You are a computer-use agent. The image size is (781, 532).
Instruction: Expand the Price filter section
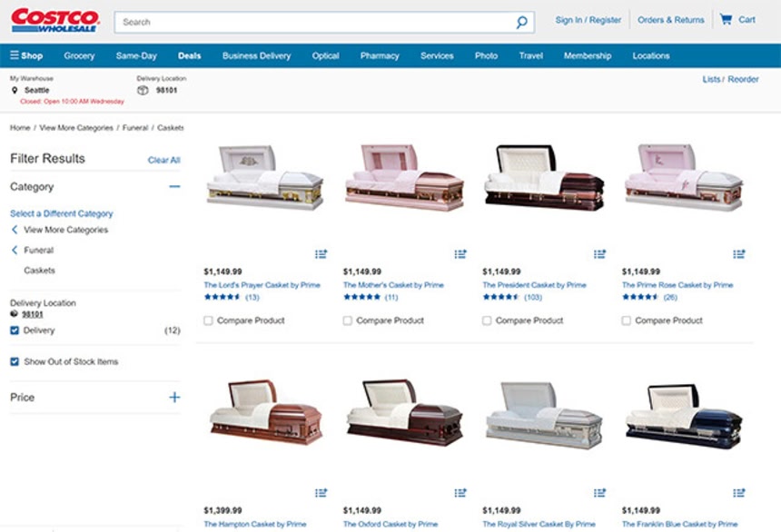point(174,398)
